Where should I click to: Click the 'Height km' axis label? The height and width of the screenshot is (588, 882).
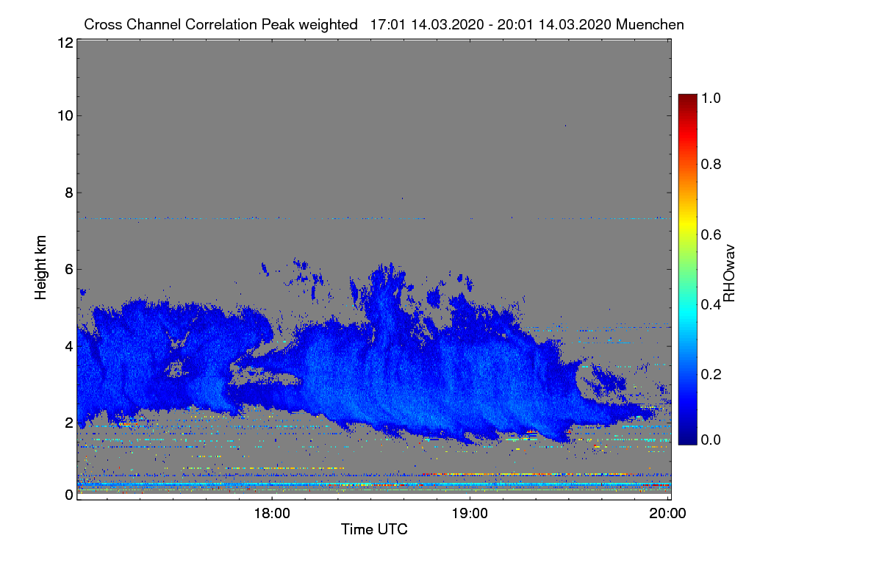click(40, 269)
